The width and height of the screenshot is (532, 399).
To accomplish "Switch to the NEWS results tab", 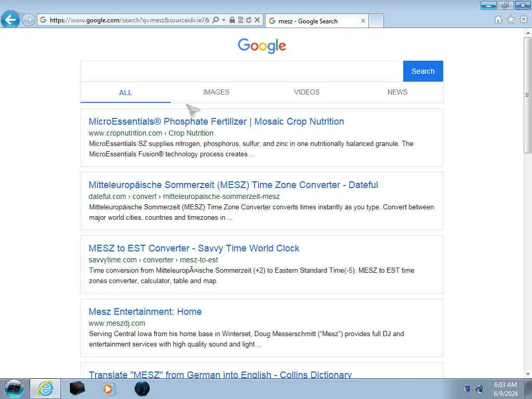I will coord(397,92).
